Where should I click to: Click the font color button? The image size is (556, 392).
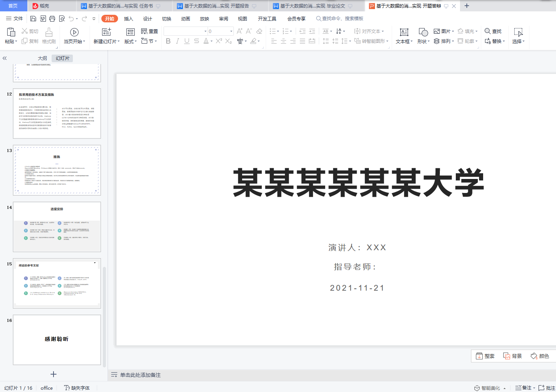tap(206, 41)
